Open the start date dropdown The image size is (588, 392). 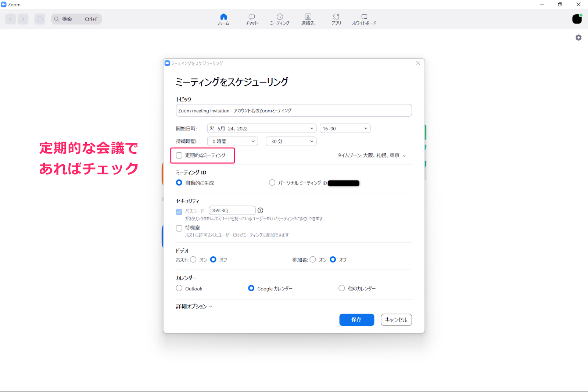pyautogui.click(x=262, y=128)
